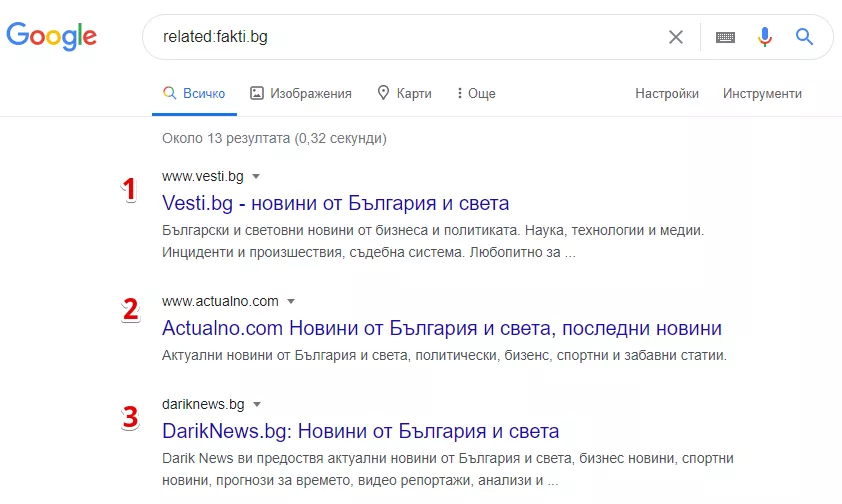Click the blue magnifier search button
842x504 pixels.
[x=804, y=36]
